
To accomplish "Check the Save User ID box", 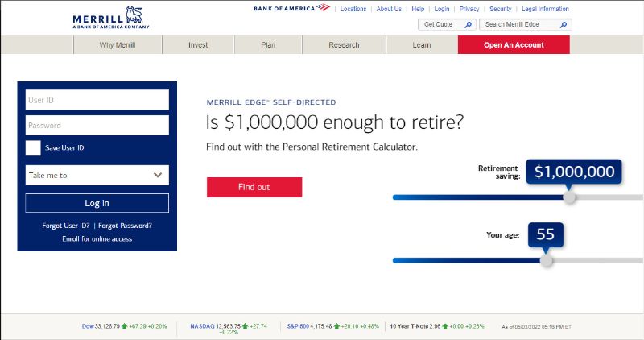I will point(33,148).
